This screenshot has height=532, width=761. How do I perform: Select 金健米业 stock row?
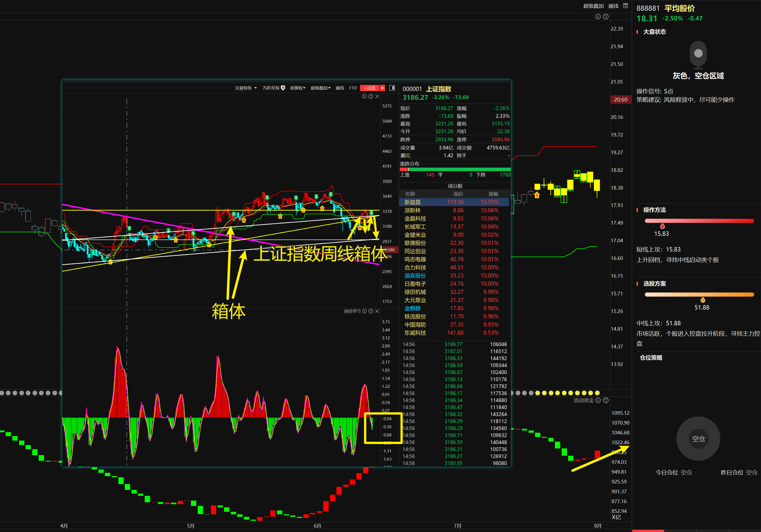point(454,235)
